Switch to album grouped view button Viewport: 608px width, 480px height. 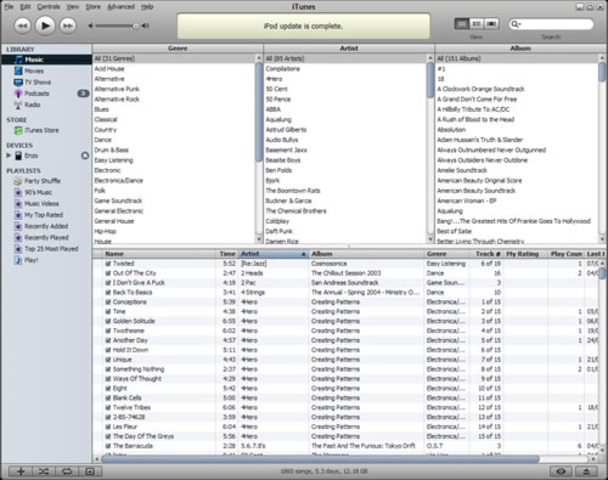[x=477, y=24]
